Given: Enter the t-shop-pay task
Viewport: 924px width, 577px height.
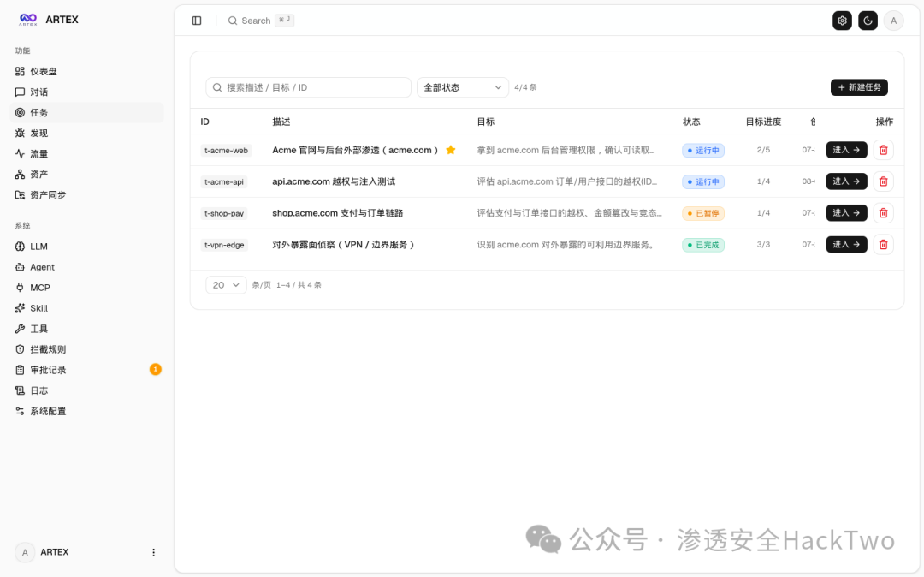Looking at the screenshot, I should click(846, 213).
